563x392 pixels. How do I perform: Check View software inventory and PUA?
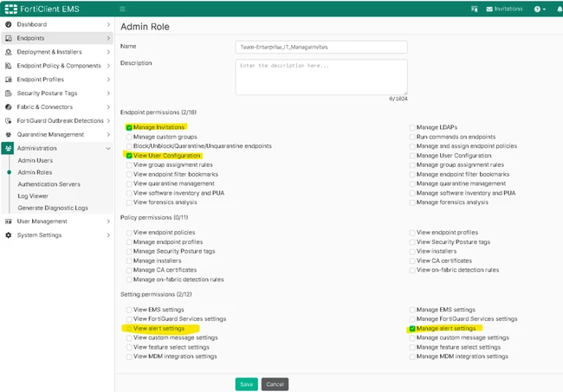coord(129,193)
